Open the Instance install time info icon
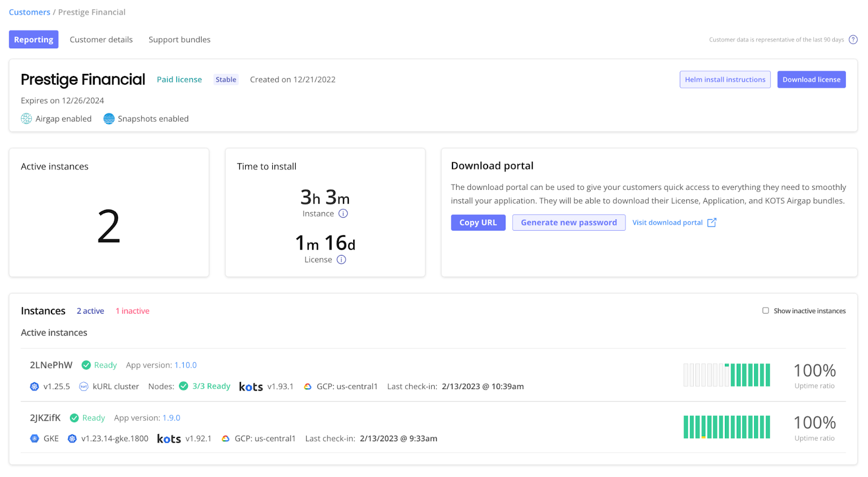 pyautogui.click(x=343, y=213)
